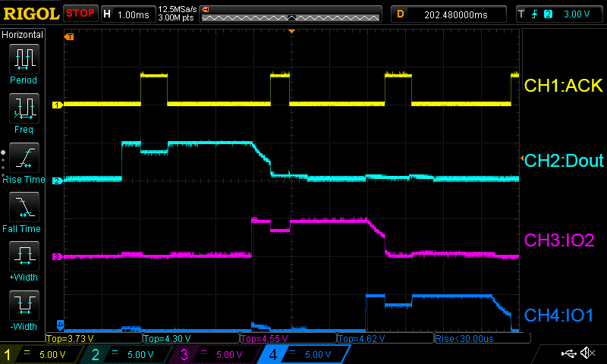Select the Freq measurement icon

24,108
